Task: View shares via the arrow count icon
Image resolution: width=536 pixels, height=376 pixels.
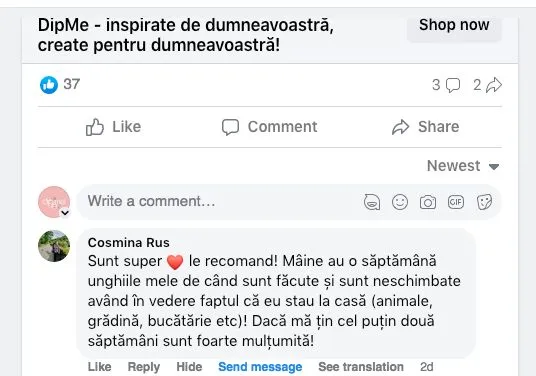Action: coord(487,85)
